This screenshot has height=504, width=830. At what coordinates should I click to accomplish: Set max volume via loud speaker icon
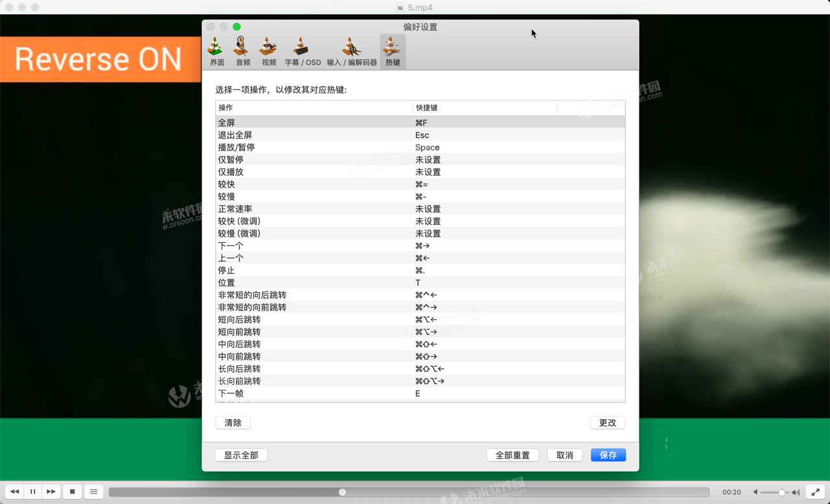796,492
